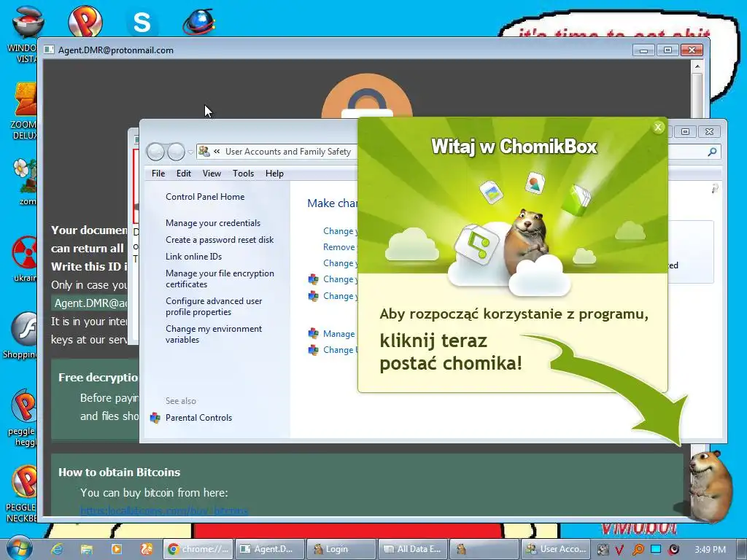The width and height of the screenshot is (747, 560).
Task: Click the help icon in Control Panel
Action: pos(715,189)
